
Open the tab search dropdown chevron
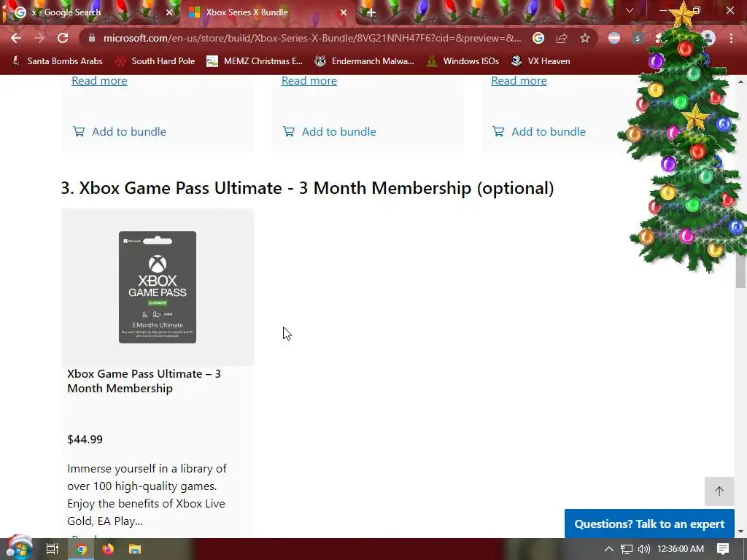pos(630,10)
